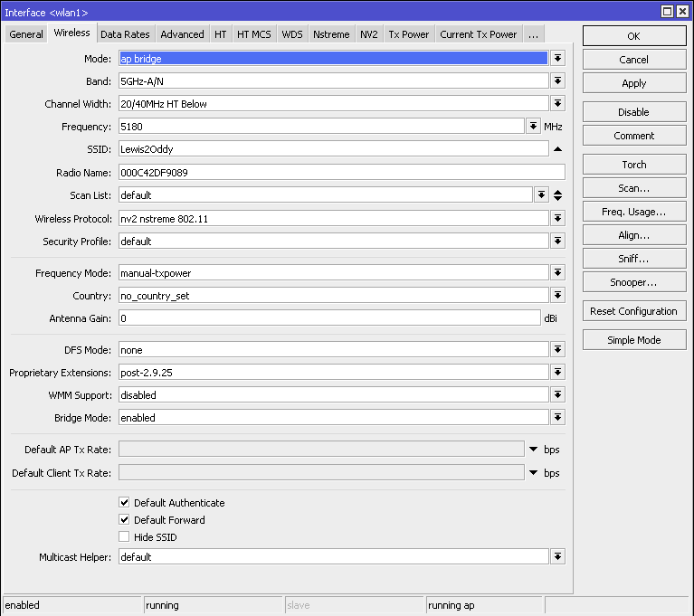The image size is (694, 616).
Task: Open the Bridge Mode dropdown
Action: 557,417
